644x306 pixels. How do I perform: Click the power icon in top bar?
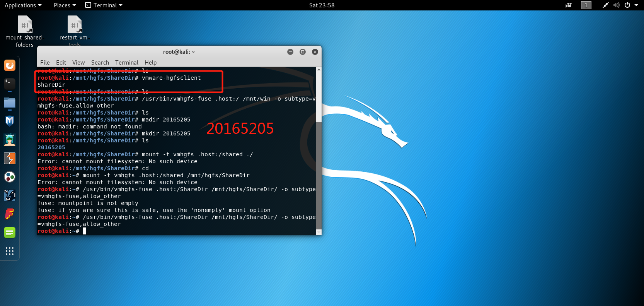[627, 5]
